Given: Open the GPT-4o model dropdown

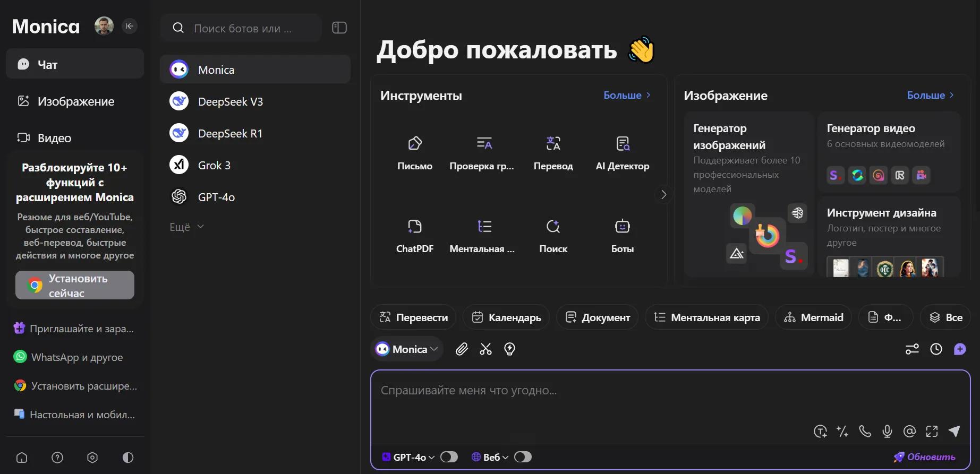Looking at the screenshot, I should tap(408, 457).
